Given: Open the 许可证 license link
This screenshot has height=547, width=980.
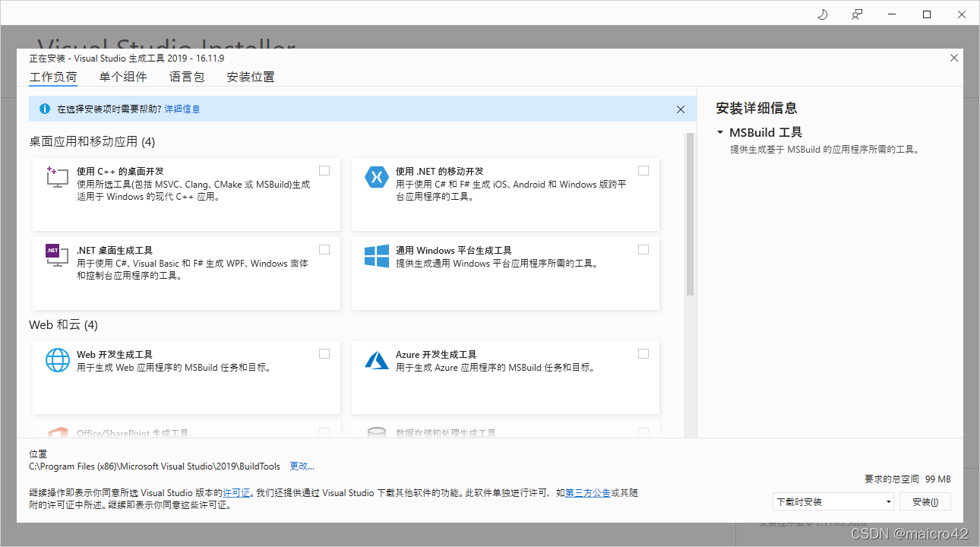Looking at the screenshot, I should [236, 493].
